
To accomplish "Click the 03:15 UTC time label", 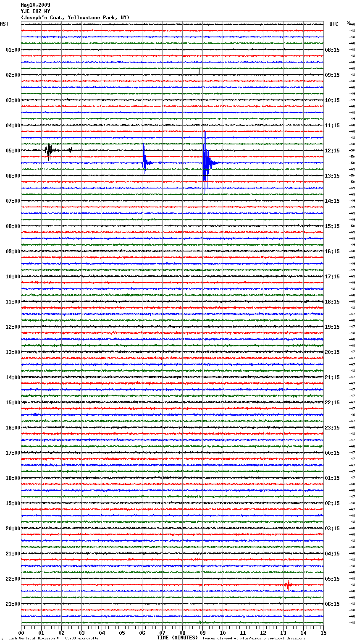I will point(332,529).
